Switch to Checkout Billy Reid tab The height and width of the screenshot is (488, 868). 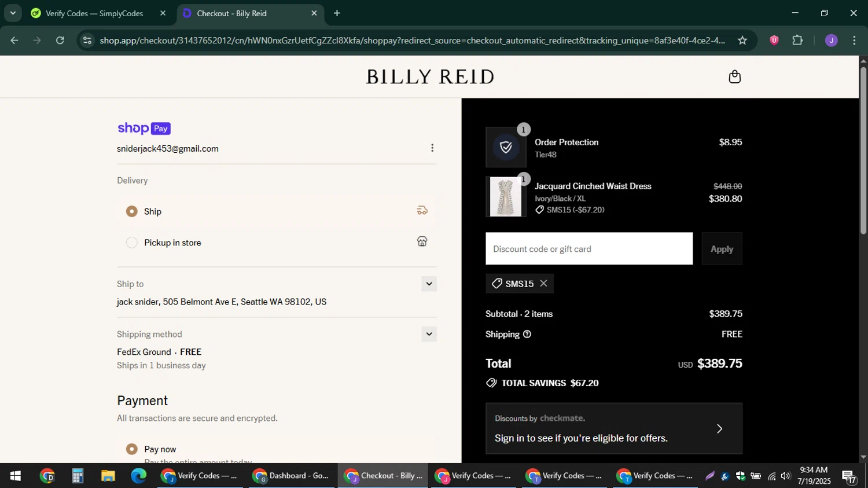coord(250,13)
